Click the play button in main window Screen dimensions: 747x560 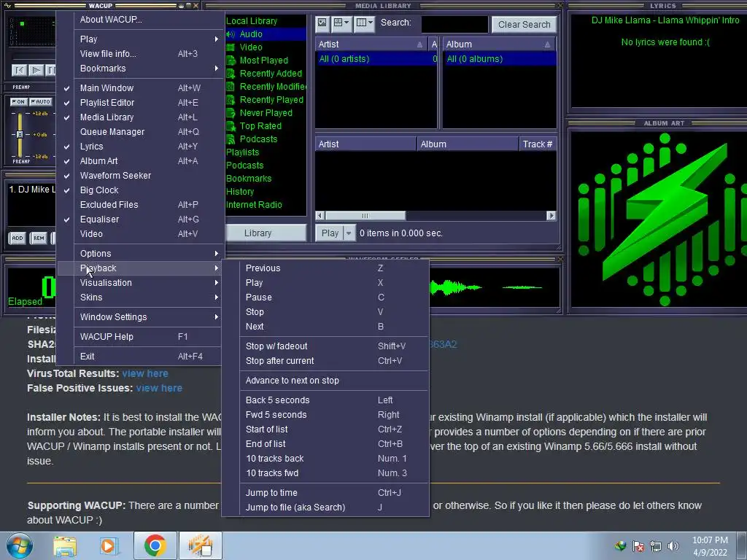[x=36, y=71]
